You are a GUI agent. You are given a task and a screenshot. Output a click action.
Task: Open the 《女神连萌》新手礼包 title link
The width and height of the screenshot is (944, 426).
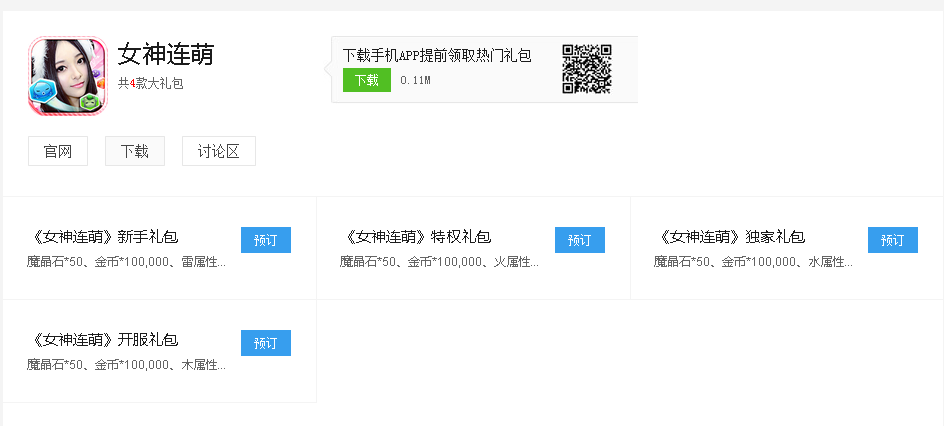(x=103, y=237)
